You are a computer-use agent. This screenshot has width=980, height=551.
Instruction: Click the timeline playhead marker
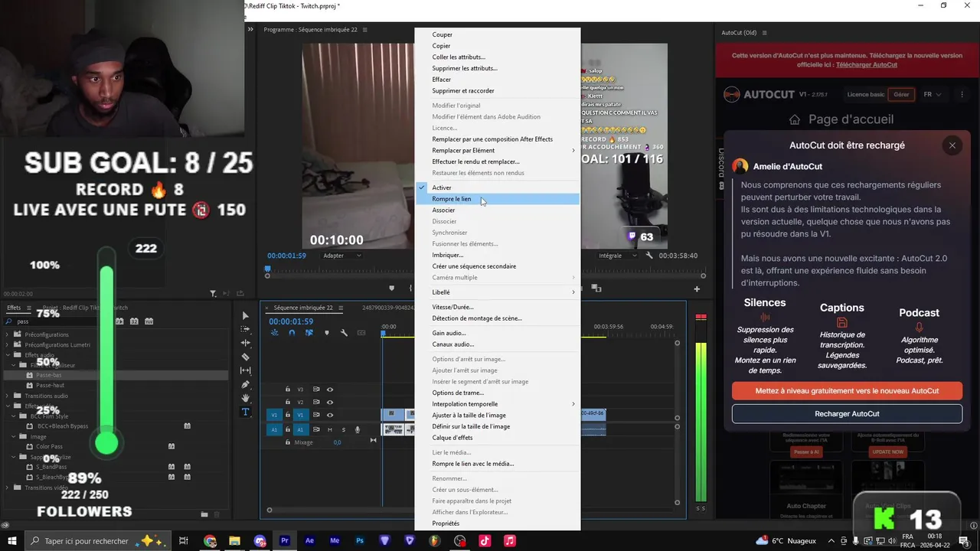[x=384, y=334]
